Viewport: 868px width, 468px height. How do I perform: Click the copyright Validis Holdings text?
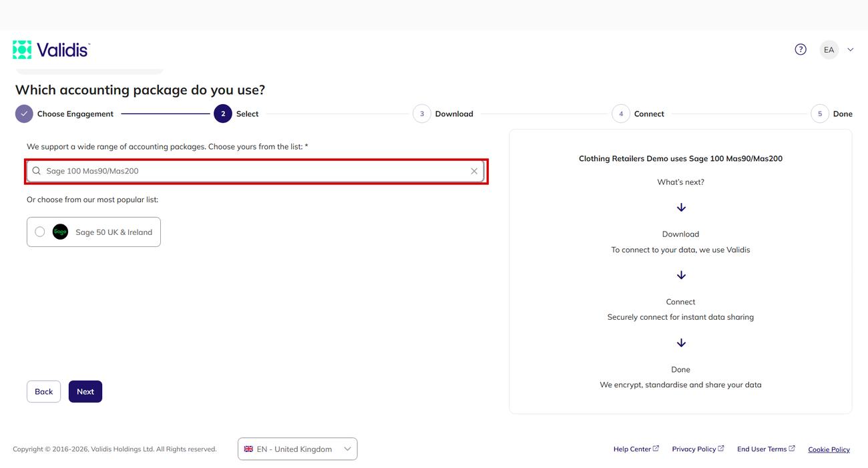click(x=115, y=449)
